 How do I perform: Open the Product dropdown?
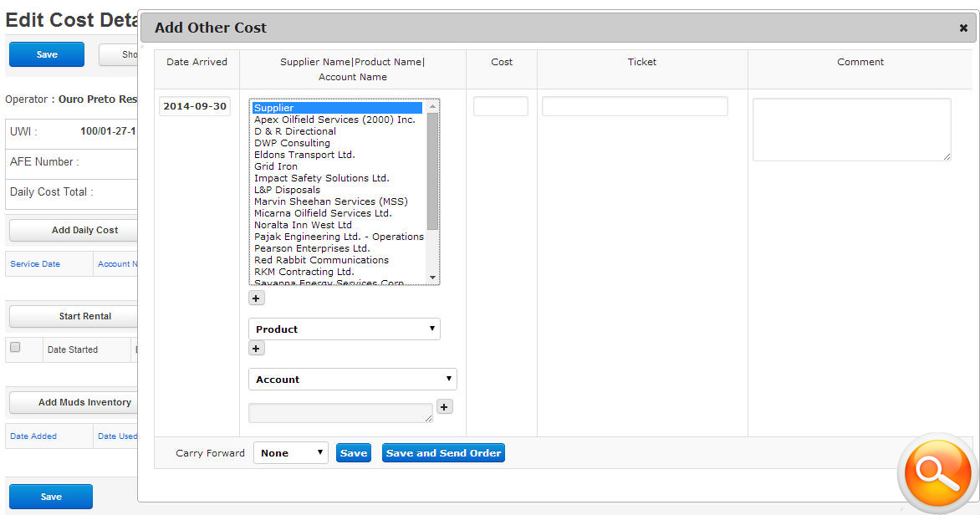click(344, 329)
